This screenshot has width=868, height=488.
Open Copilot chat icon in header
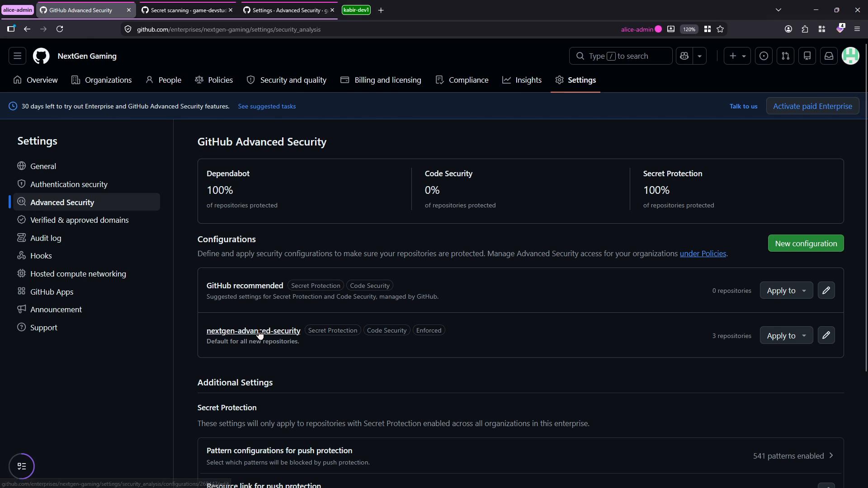click(x=684, y=56)
